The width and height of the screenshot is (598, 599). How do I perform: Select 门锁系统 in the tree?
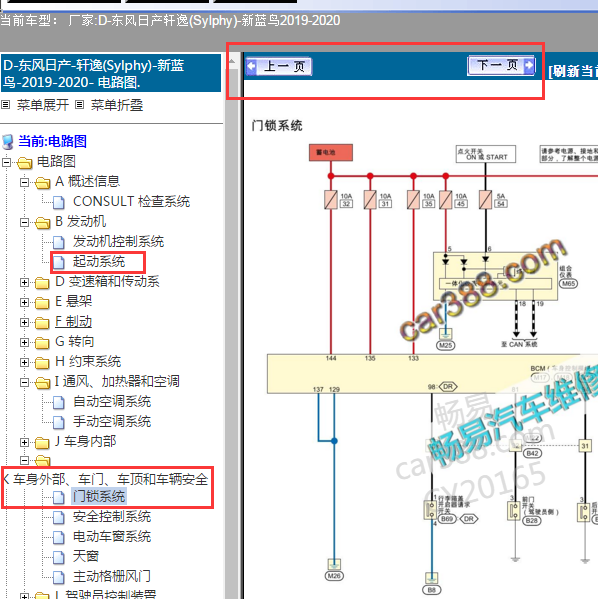coord(99,496)
